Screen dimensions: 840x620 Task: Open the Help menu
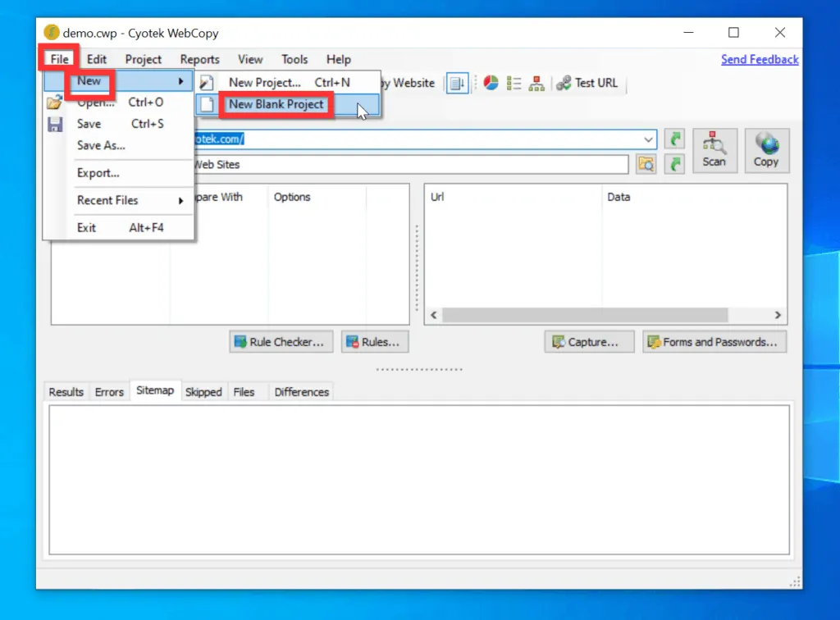[x=339, y=59]
